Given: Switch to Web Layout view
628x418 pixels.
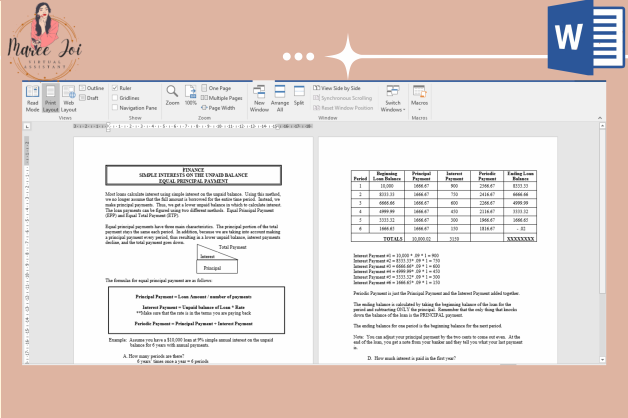Looking at the screenshot, I should [68, 98].
